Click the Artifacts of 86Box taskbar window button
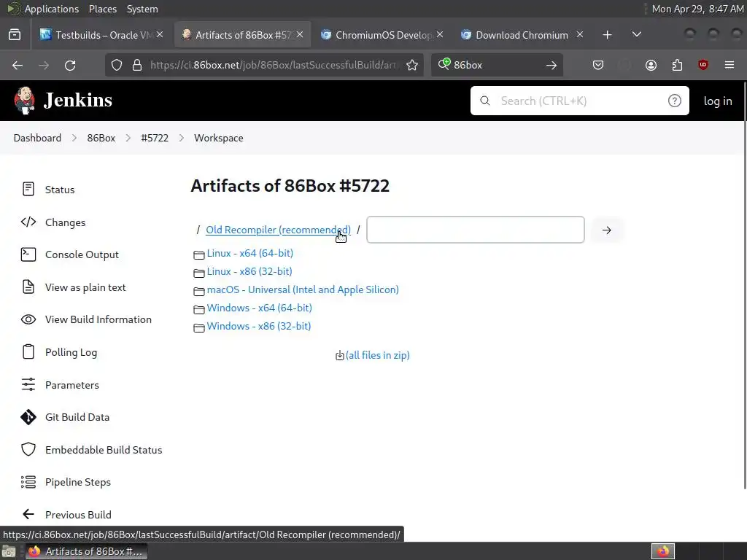This screenshot has width=747, height=560. pos(86,551)
